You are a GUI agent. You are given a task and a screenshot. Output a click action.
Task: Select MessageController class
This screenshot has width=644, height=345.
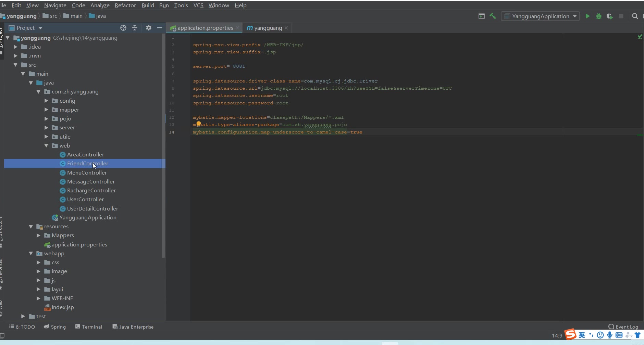[x=91, y=182]
